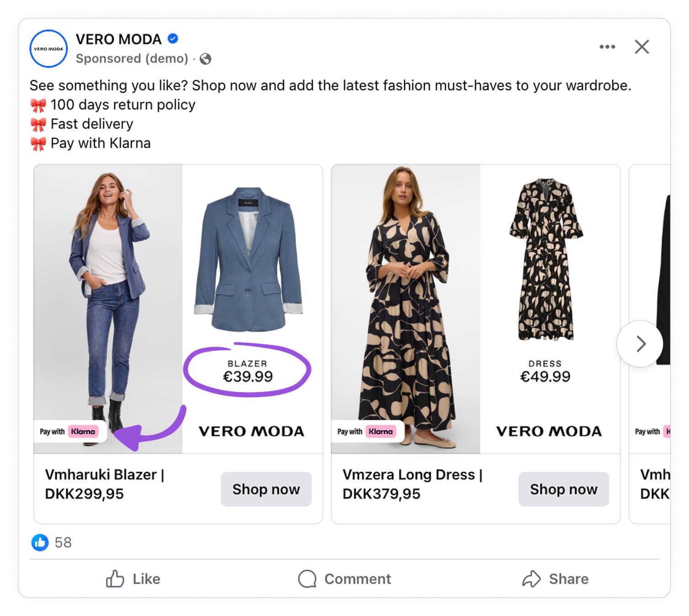The width and height of the screenshot is (689, 616).
Task: Click the blue verified badge next to VERO MODA
Action: coord(172,39)
